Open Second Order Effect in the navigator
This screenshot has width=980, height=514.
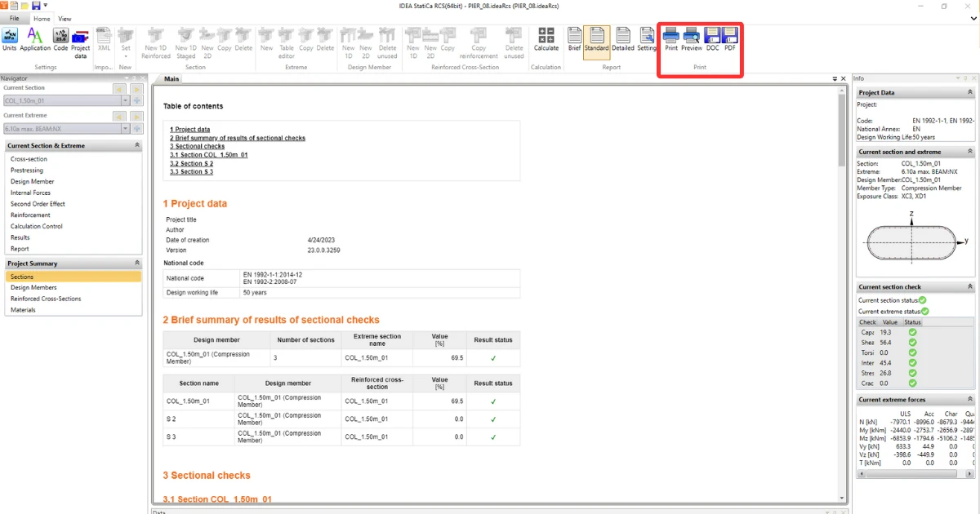[x=38, y=204]
